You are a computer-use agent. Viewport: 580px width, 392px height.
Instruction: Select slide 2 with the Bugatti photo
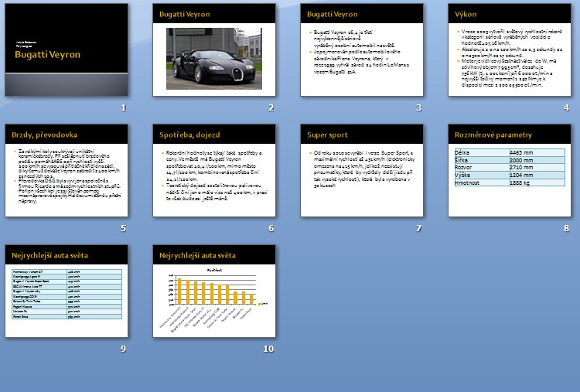[214, 50]
